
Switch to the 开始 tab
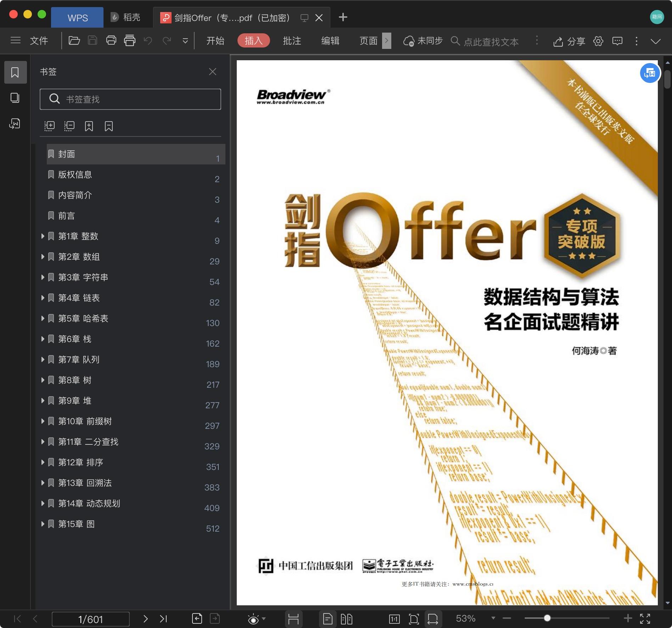[x=215, y=41]
